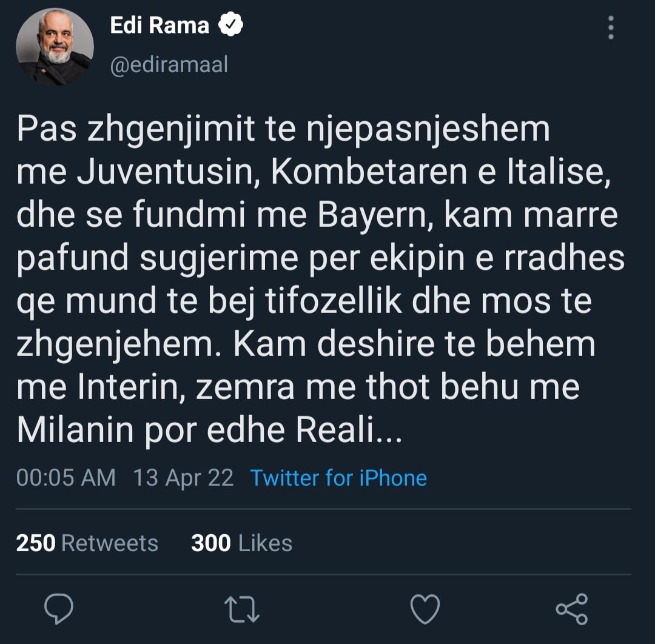
Task: Open the share icon options
Action: (x=572, y=609)
